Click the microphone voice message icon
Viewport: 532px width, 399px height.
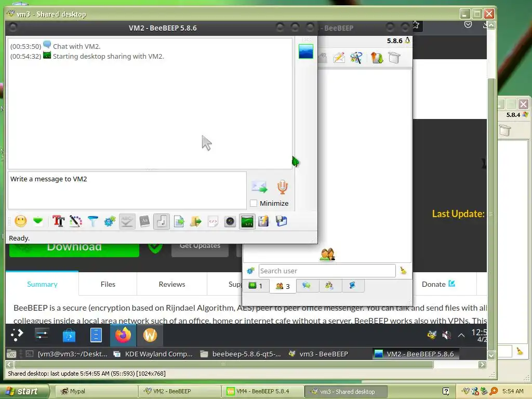pyautogui.click(x=282, y=187)
